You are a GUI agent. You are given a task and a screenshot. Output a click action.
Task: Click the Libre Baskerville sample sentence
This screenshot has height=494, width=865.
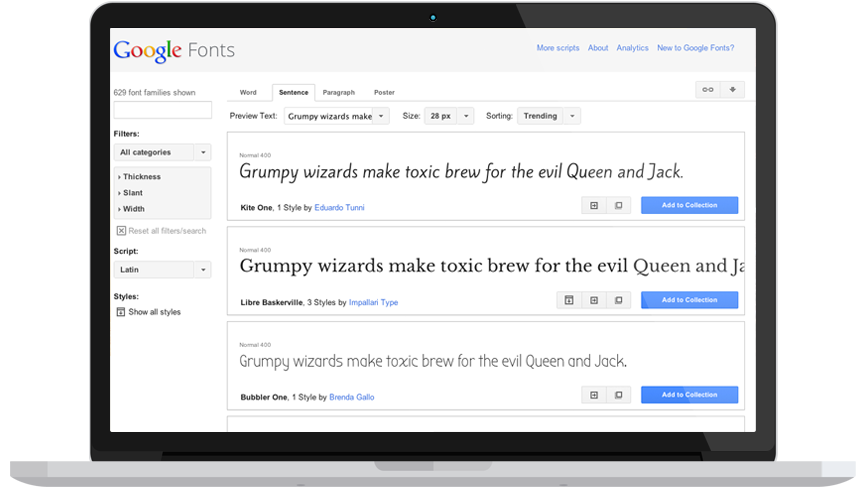click(492, 266)
